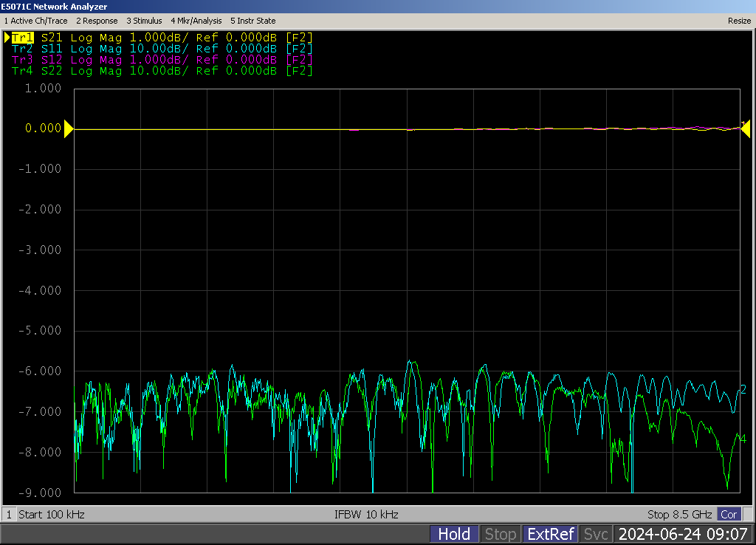This screenshot has height=545, width=756.
Task: Click the ExtRef status indicator
Action: pyautogui.click(x=550, y=534)
